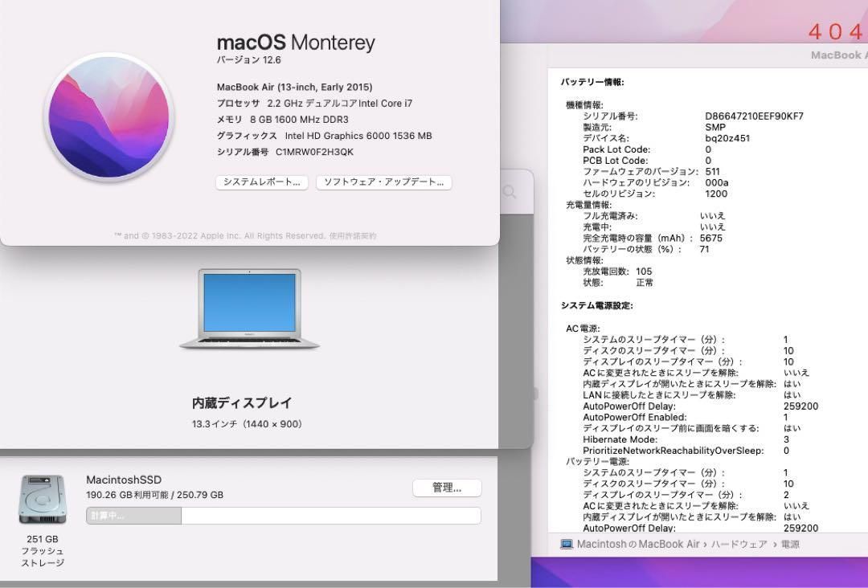Click the 管理 button for MacintoshSSD

tap(447, 488)
